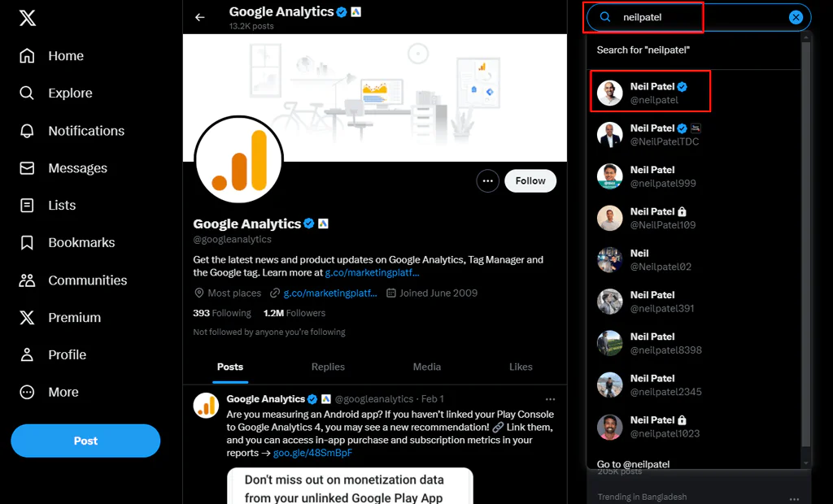Open Home from the sidebar
This screenshot has height=504, width=833.
(x=51, y=56)
